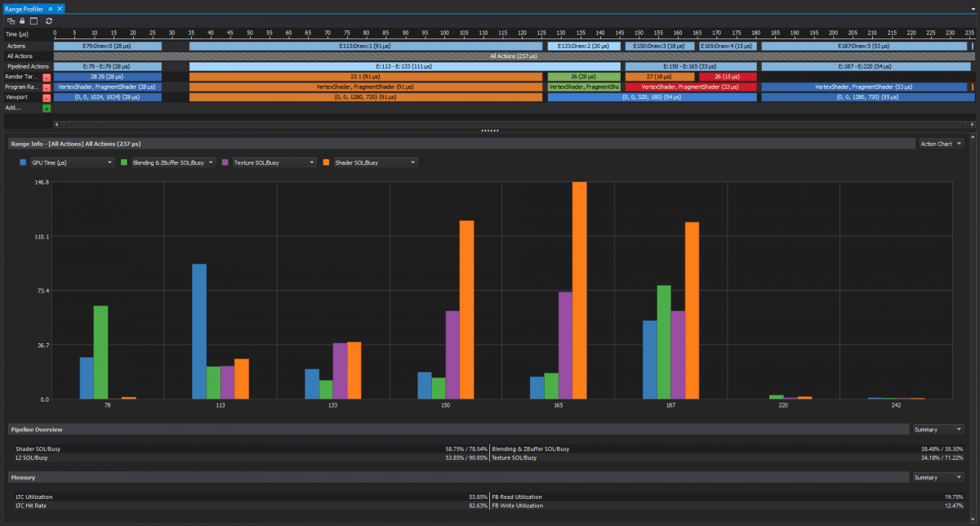The width and height of the screenshot is (980, 526).
Task: Select the E113:Draw:1 action bar
Action: [x=366, y=46]
